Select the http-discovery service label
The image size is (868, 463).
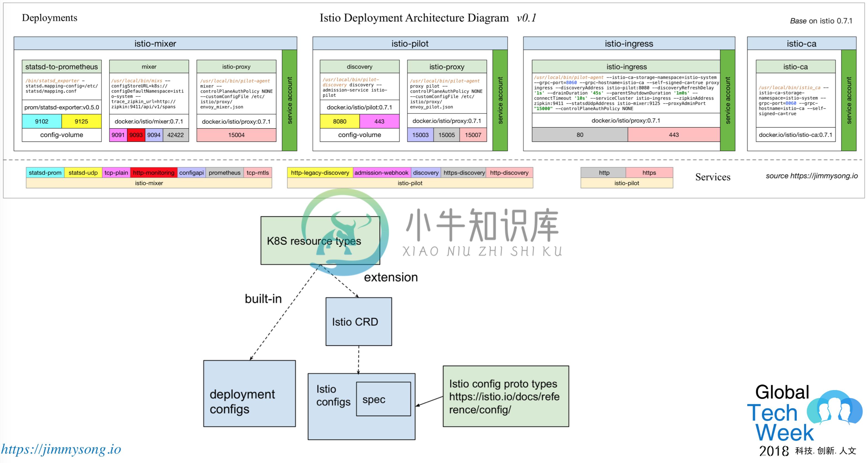click(x=509, y=173)
